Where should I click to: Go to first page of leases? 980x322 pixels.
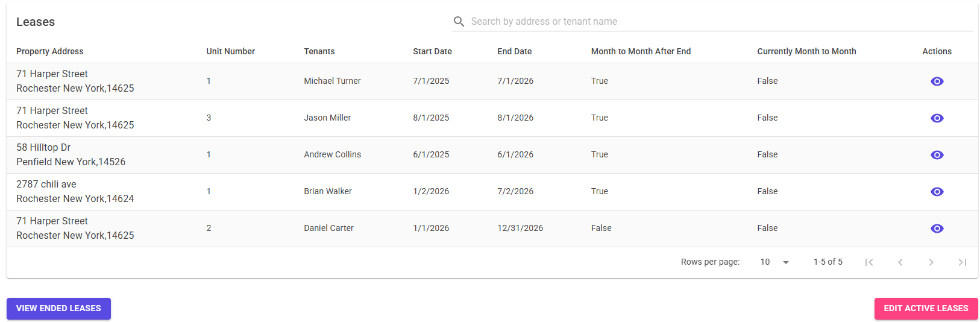869,262
